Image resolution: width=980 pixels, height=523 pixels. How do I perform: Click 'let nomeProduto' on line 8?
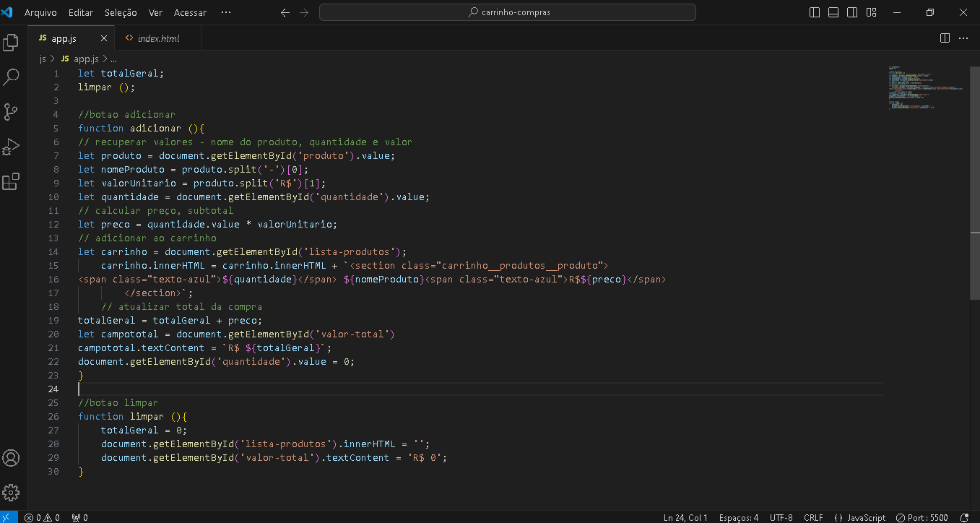tap(121, 169)
